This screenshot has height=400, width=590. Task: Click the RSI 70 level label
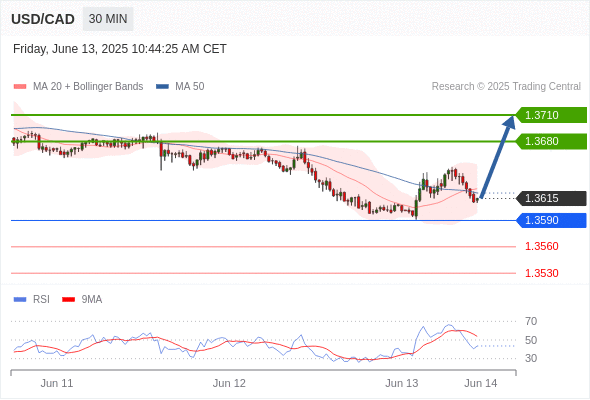click(x=531, y=321)
